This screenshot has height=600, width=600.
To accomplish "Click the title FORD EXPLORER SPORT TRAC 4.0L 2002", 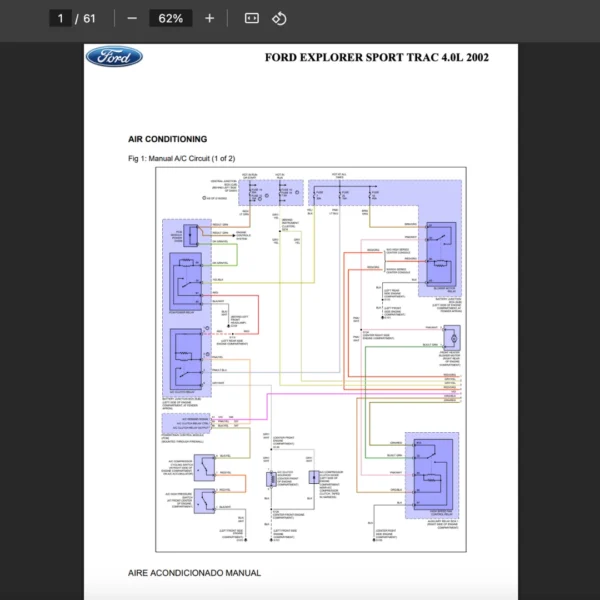I will [x=377, y=57].
